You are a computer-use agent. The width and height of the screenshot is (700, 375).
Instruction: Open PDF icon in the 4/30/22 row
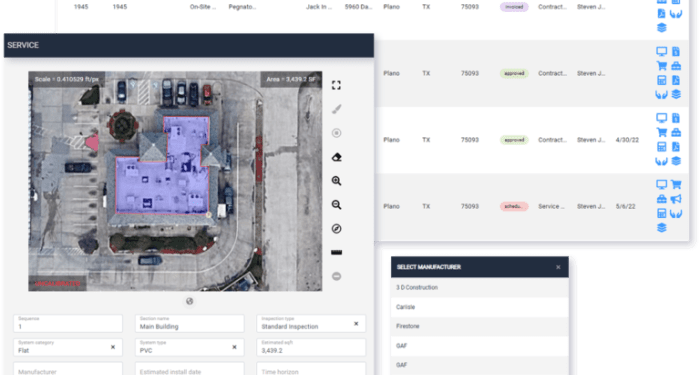tap(676, 147)
